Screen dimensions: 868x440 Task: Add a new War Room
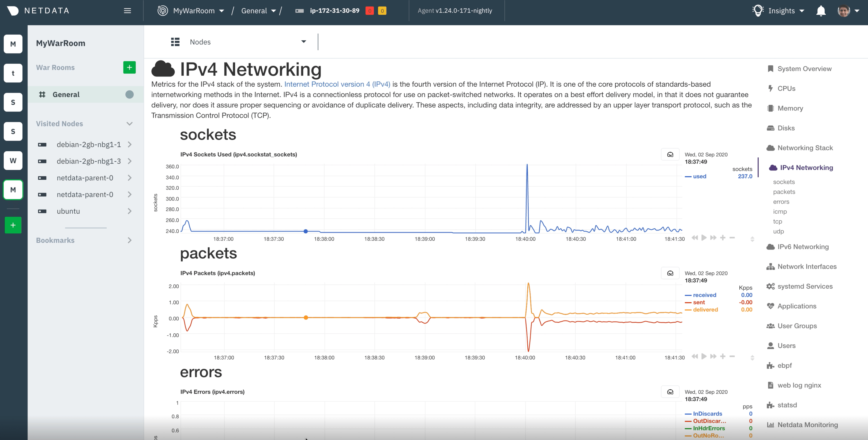coord(129,67)
